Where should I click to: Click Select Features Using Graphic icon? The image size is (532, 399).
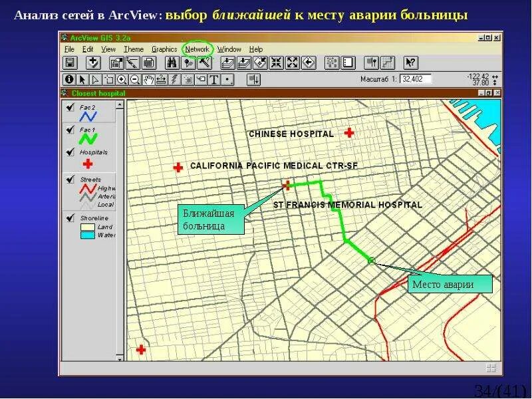coord(332,63)
